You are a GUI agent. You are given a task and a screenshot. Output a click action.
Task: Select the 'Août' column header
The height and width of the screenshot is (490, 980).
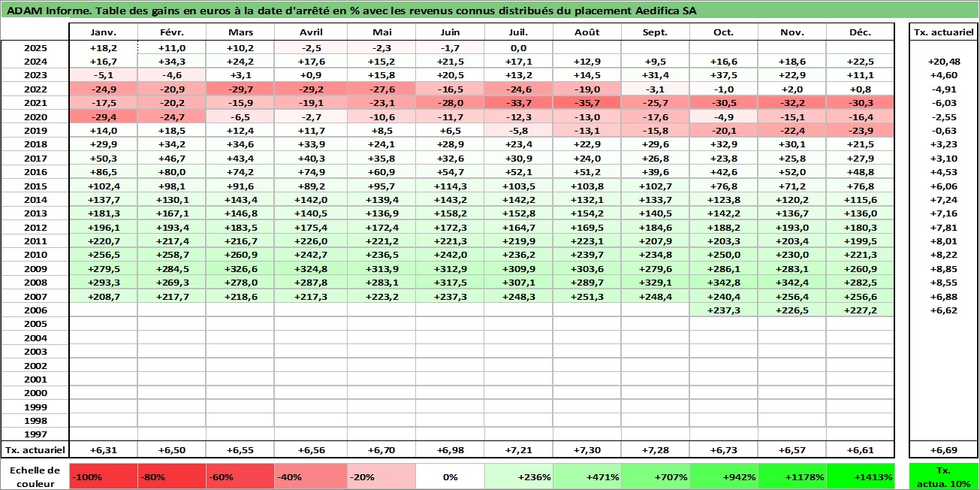click(x=586, y=32)
